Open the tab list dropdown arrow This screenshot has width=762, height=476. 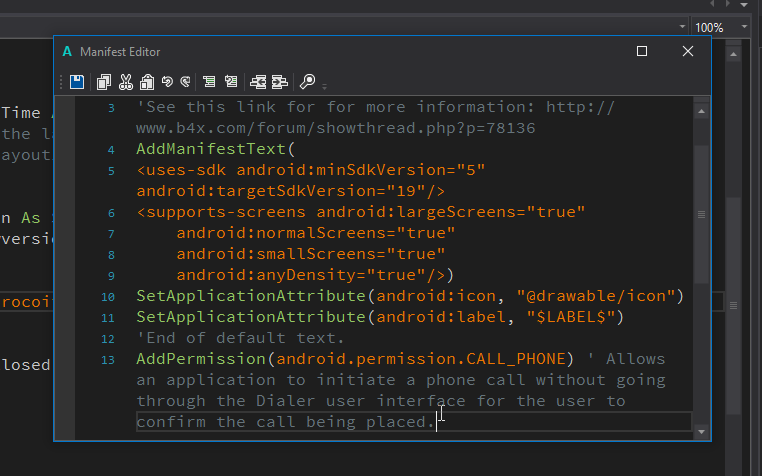click(743, 5)
